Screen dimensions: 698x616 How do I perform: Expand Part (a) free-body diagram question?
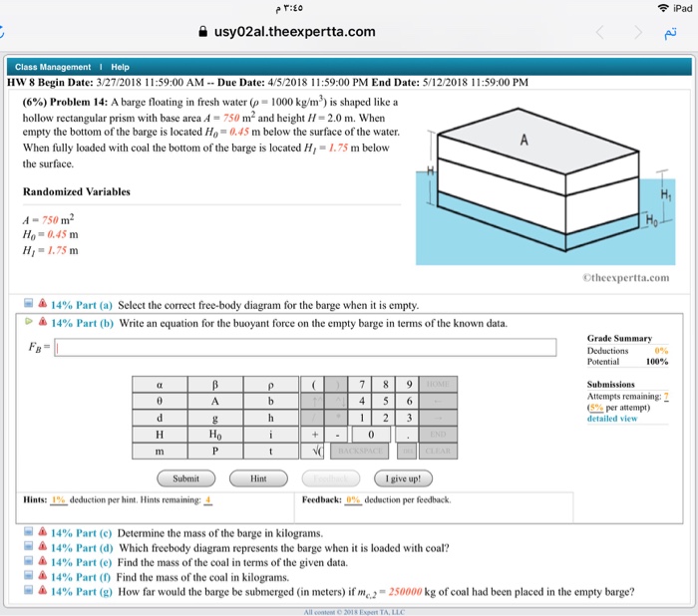click(x=28, y=303)
